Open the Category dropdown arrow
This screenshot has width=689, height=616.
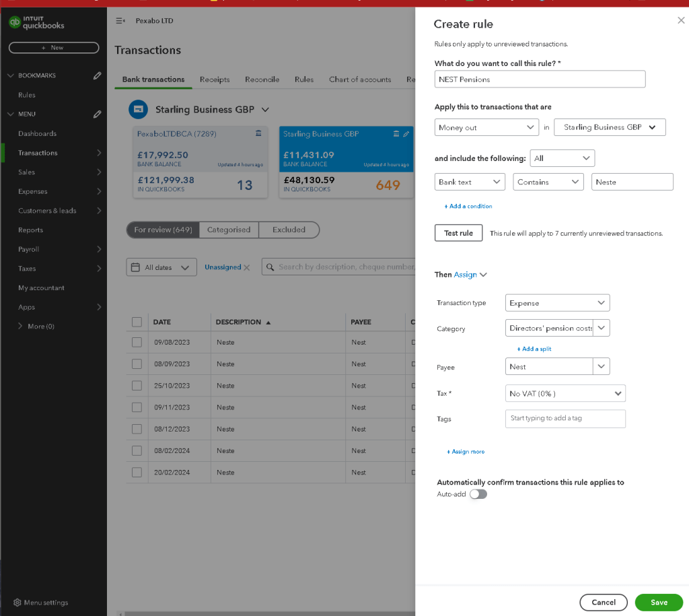click(601, 328)
